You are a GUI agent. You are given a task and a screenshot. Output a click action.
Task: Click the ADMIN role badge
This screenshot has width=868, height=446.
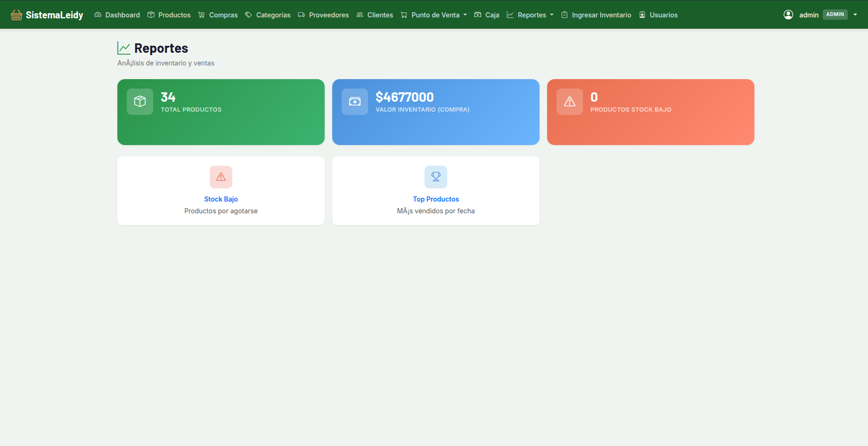click(835, 15)
